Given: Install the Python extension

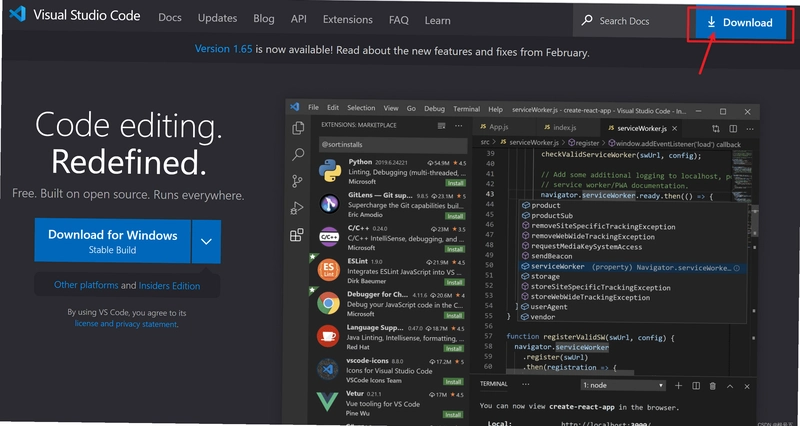Looking at the screenshot, I should 455,183.
